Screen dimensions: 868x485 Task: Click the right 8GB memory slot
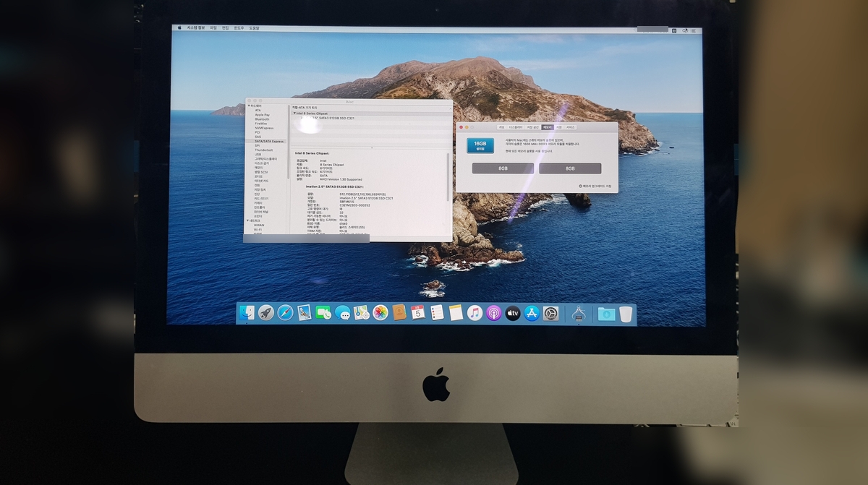[x=570, y=168]
